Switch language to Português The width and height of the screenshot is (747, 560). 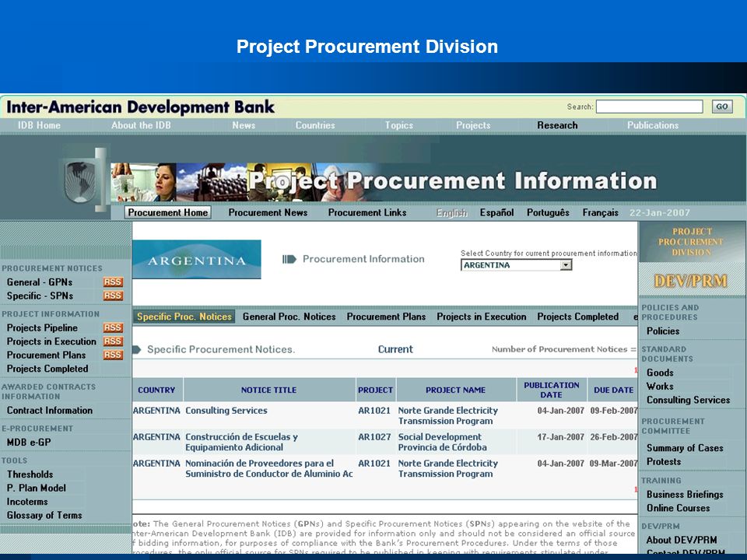point(548,212)
